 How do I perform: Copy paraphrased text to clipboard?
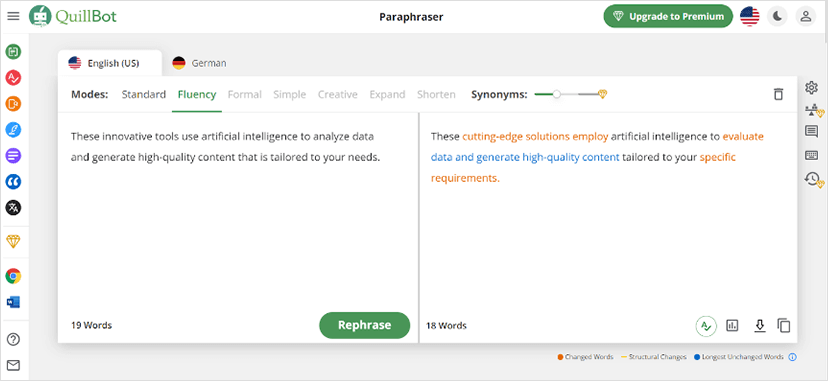tap(784, 326)
